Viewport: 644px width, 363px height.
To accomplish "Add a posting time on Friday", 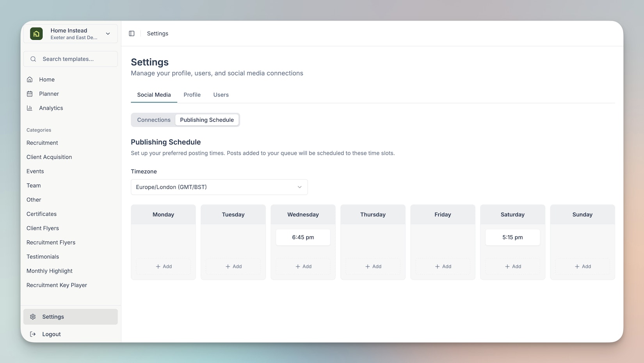I will tap(443, 267).
